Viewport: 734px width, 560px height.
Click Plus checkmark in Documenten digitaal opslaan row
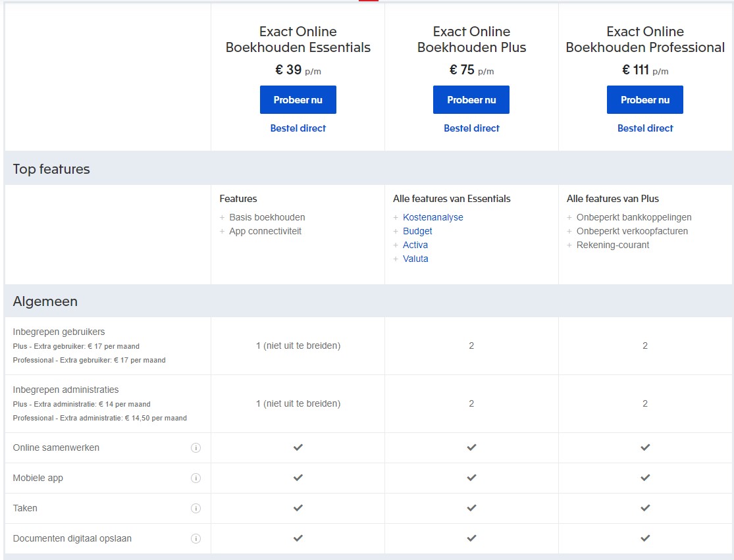[x=472, y=538]
